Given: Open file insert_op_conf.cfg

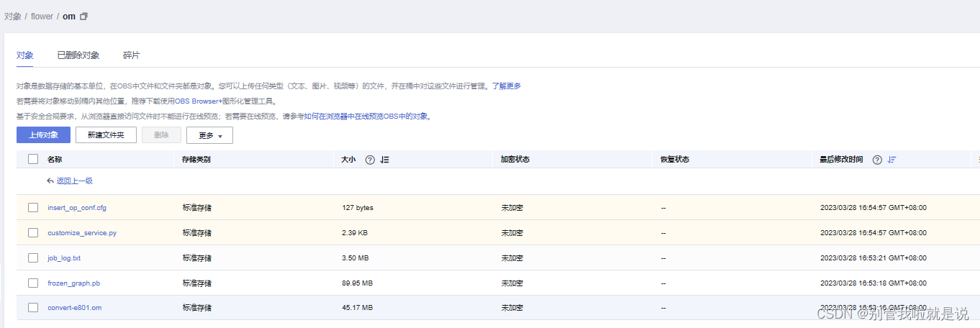Looking at the screenshot, I should point(77,207).
